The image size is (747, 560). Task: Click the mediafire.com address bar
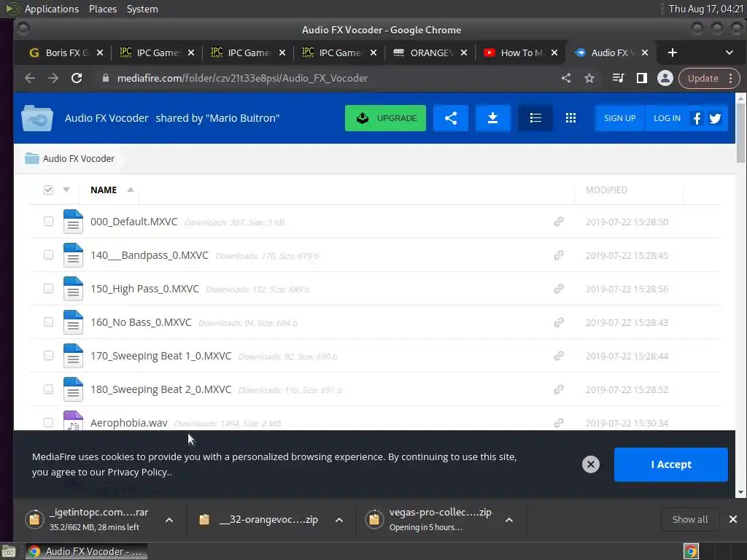329,78
